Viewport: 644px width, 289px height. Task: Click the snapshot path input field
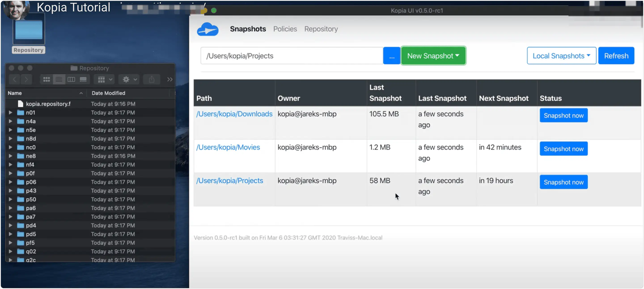click(x=292, y=56)
